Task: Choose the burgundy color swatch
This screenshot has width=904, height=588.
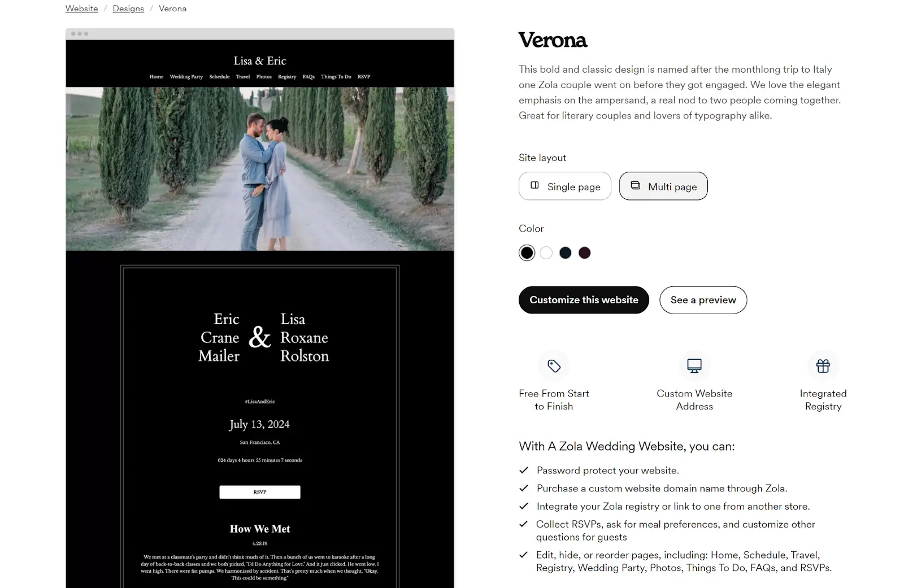Action: click(x=585, y=252)
